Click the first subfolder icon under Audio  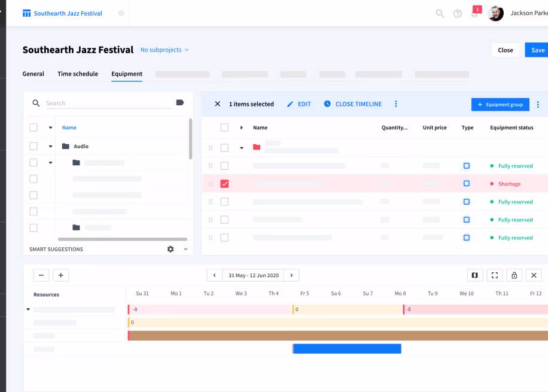[x=76, y=163]
